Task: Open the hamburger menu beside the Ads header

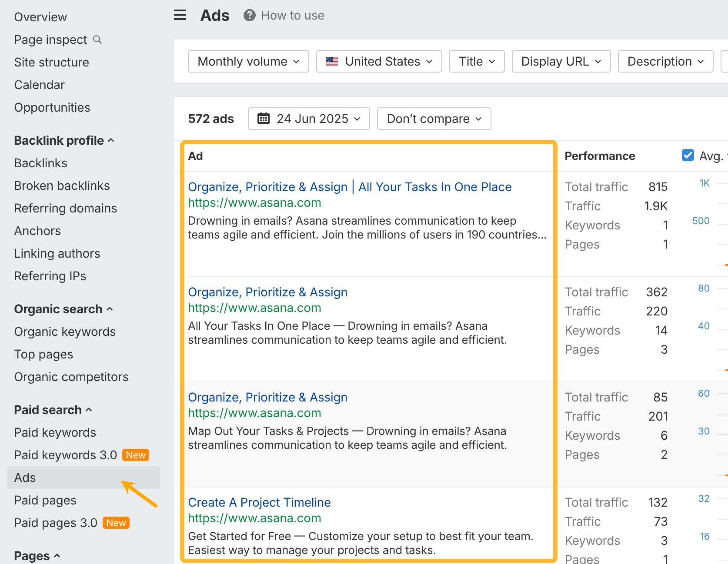Action: pos(180,15)
